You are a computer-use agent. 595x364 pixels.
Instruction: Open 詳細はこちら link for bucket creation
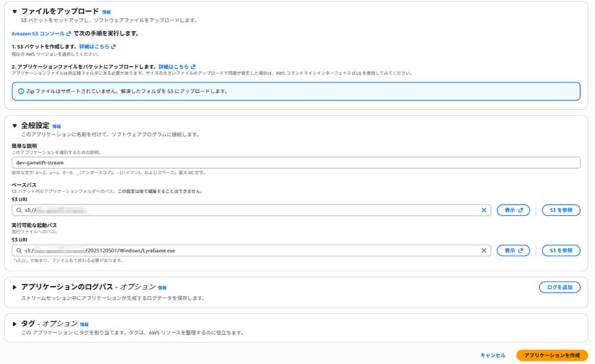click(97, 47)
